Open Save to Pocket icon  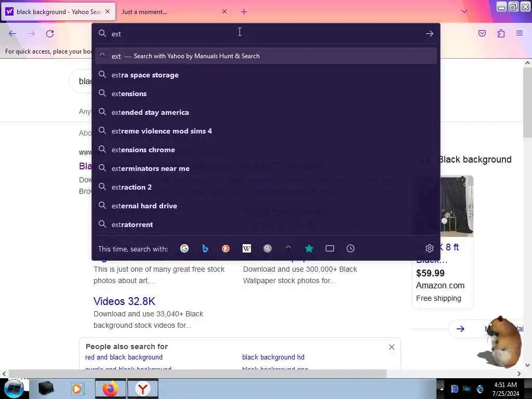482,33
